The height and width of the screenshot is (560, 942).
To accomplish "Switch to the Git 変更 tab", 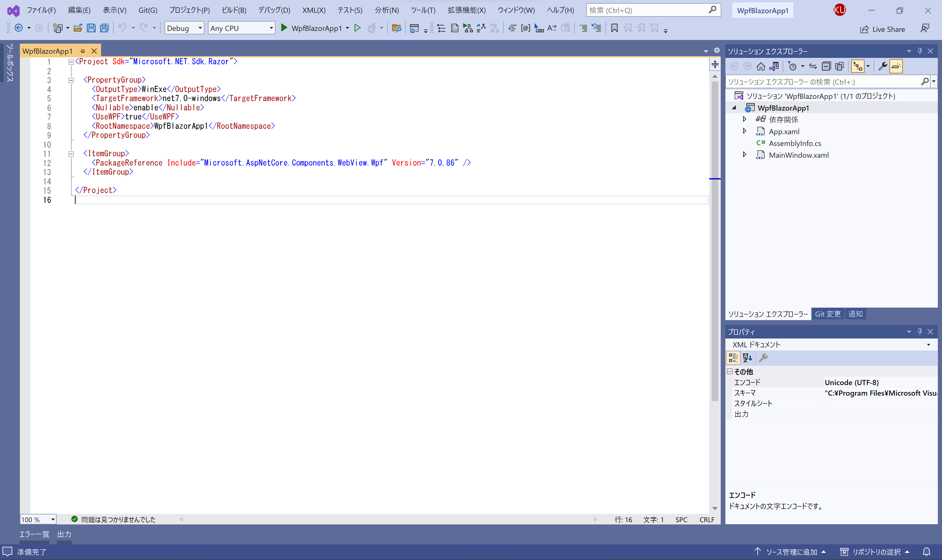I will tap(828, 314).
